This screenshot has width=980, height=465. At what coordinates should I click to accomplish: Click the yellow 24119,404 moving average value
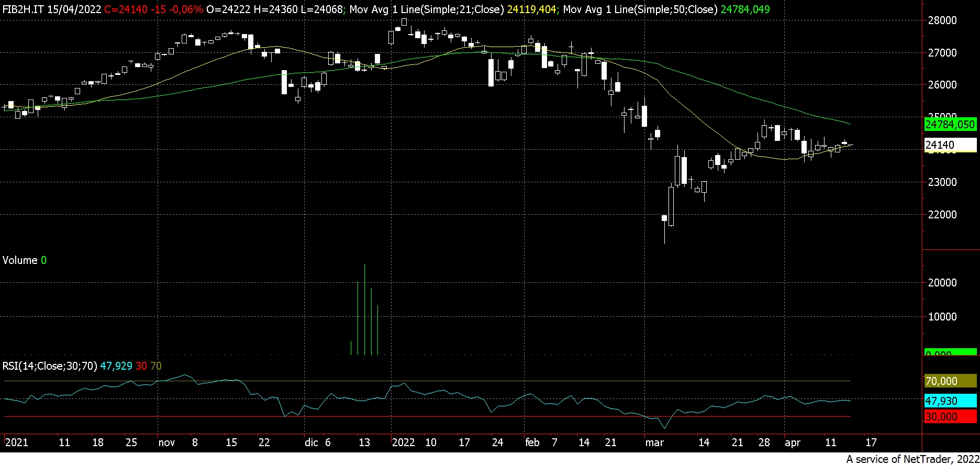[x=531, y=9]
